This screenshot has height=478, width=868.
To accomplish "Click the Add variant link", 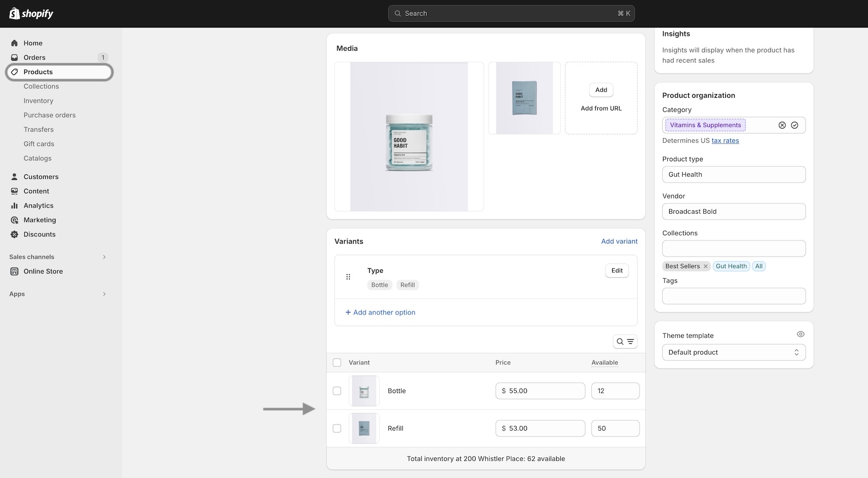I will tap(619, 242).
